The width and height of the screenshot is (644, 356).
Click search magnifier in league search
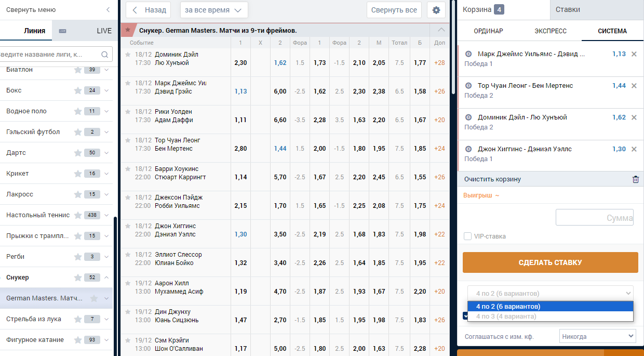pyautogui.click(x=104, y=54)
